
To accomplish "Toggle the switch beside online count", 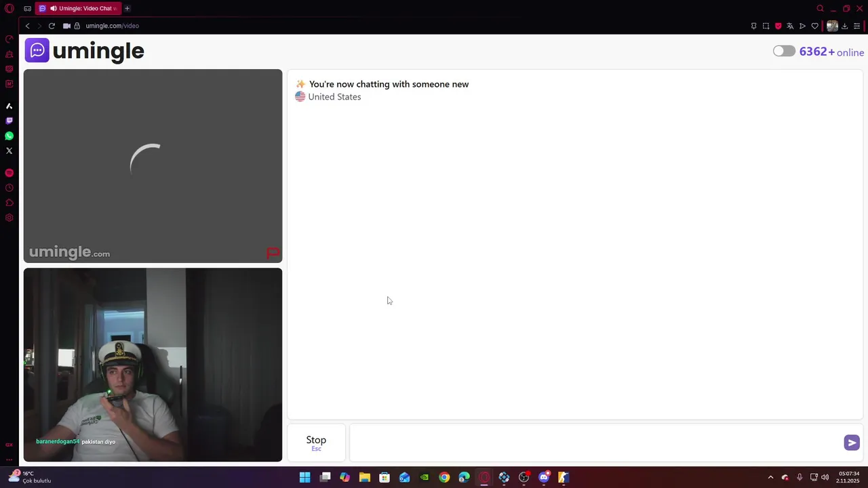I will tap(784, 52).
